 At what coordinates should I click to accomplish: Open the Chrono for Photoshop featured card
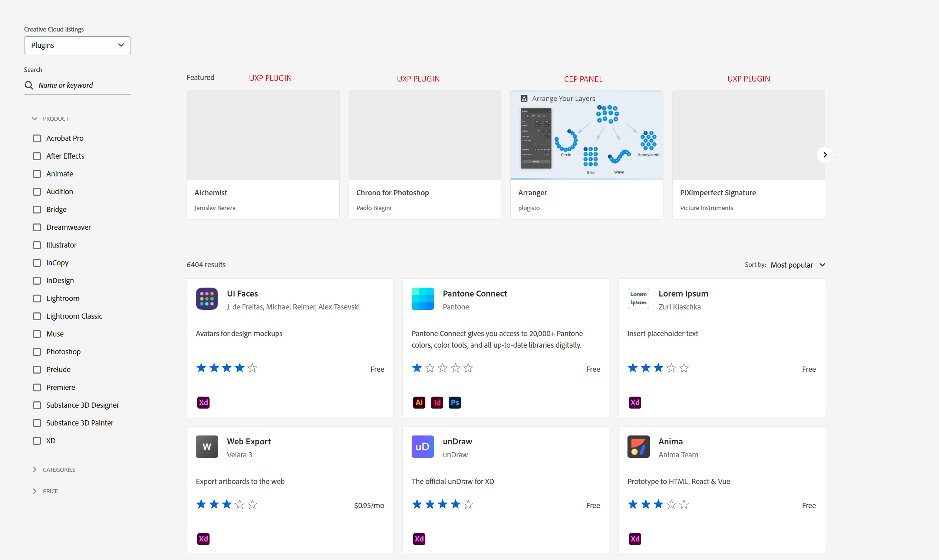pyautogui.click(x=424, y=155)
